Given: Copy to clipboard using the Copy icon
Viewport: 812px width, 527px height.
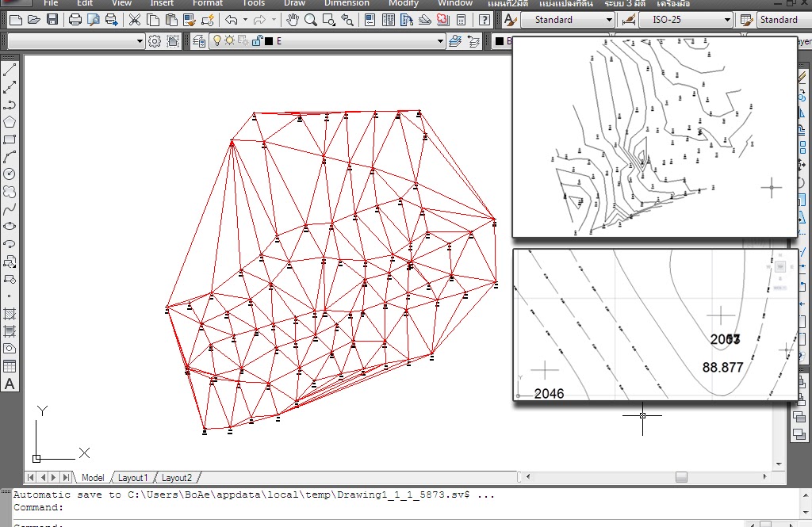Looking at the screenshot, I should pos(153,20).
